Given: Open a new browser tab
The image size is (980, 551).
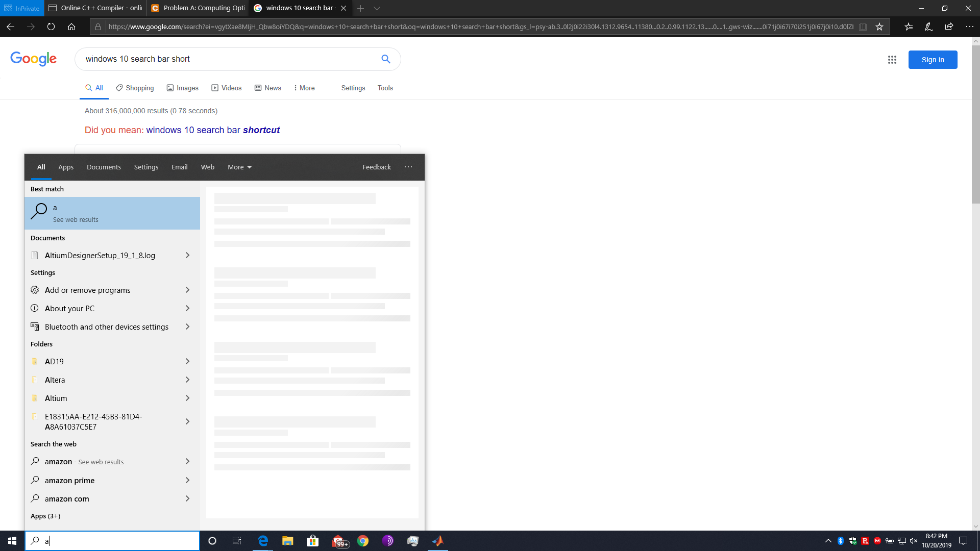Looking at the screenshot, I should (361, 8).
